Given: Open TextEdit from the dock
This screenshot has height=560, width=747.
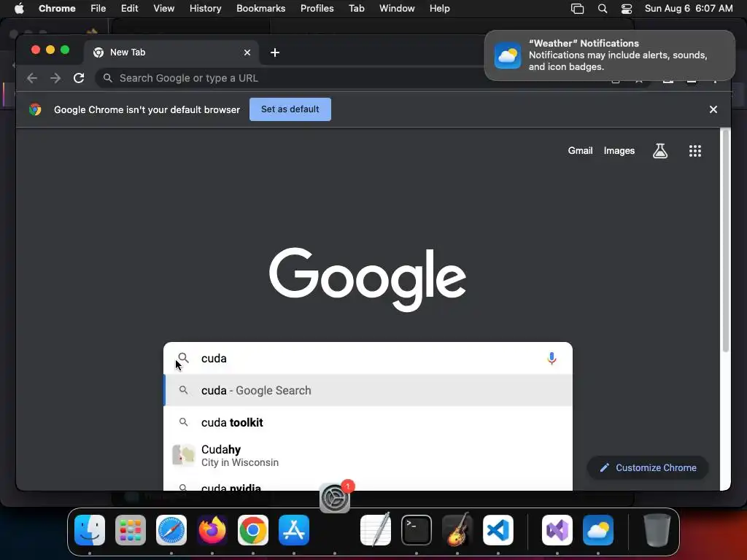Looking at the screenshot, I should [376, 530].
